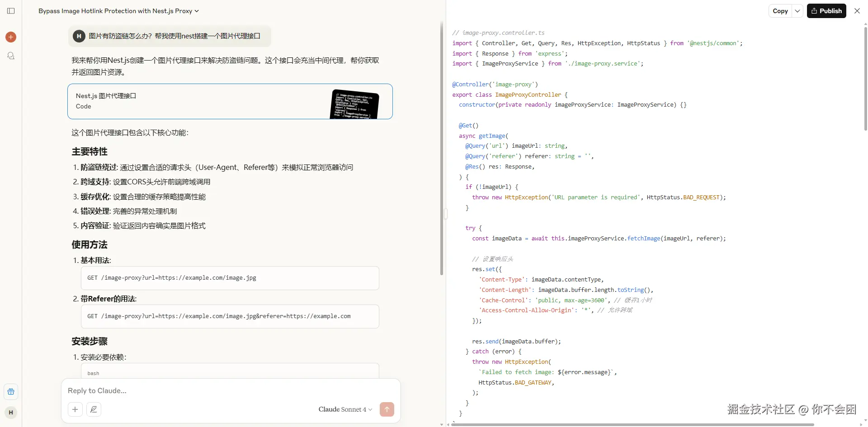
Task: Publish the artifact
Action: click(826, 11)
